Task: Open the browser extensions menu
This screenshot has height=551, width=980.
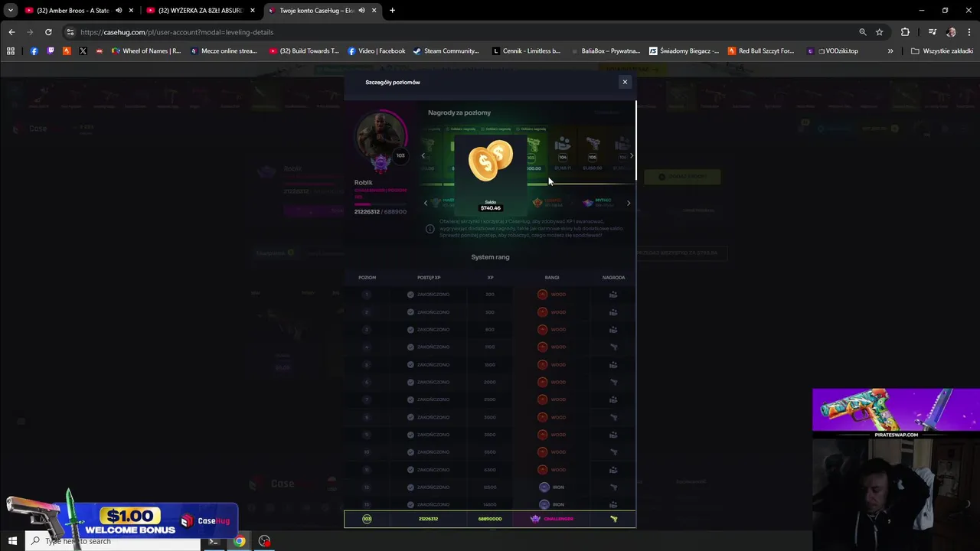Action: click(906, 32)
